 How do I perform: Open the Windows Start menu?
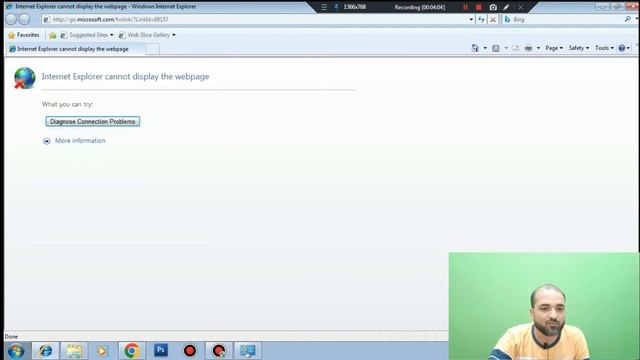coord(16,351)
